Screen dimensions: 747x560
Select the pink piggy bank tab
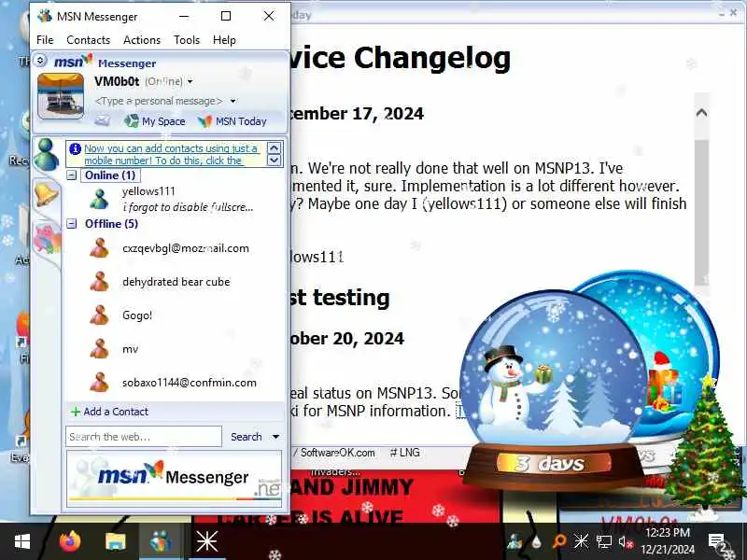(48, 239)
